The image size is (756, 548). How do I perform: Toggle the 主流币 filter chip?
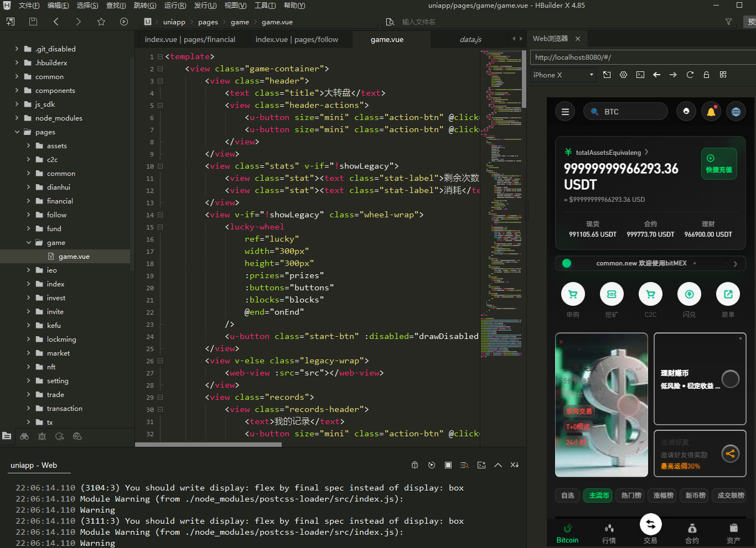[599, 495]
